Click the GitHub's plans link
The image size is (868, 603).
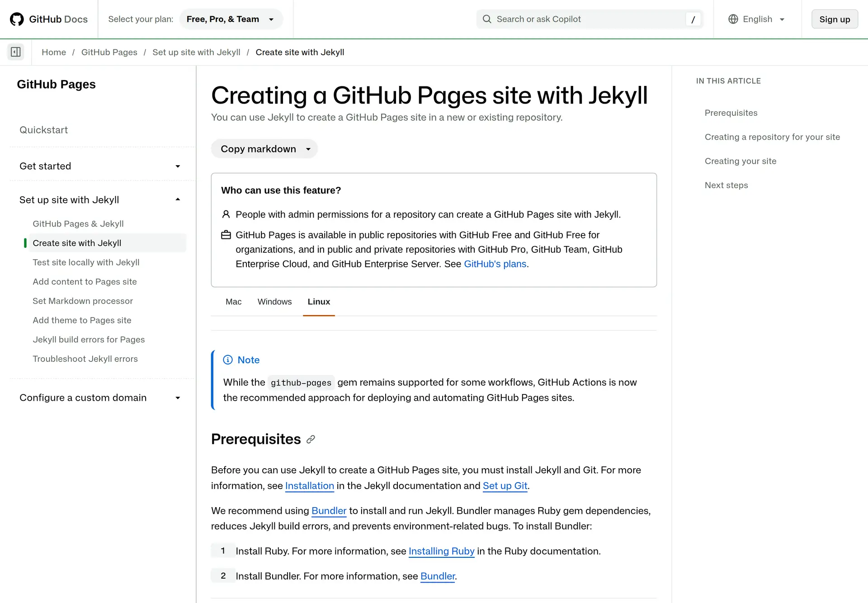[495, 264]
